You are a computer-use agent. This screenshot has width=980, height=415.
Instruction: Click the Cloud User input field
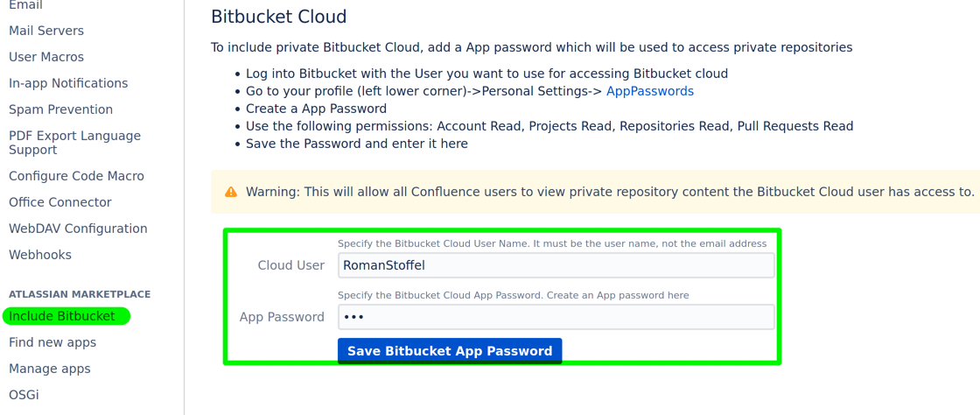click(556, 265)
